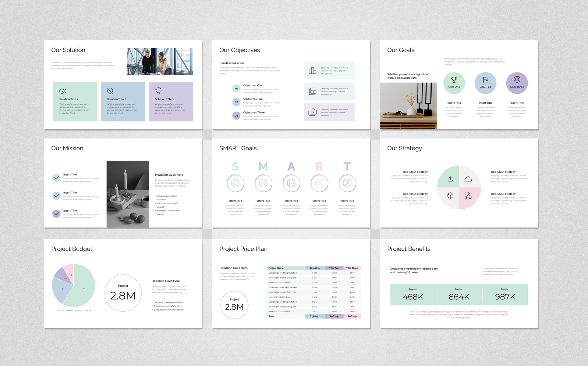The width and height of the screenshot is (588, 366).
Task: Select the flag icon in Goal Two
Action: coord(485,80)
